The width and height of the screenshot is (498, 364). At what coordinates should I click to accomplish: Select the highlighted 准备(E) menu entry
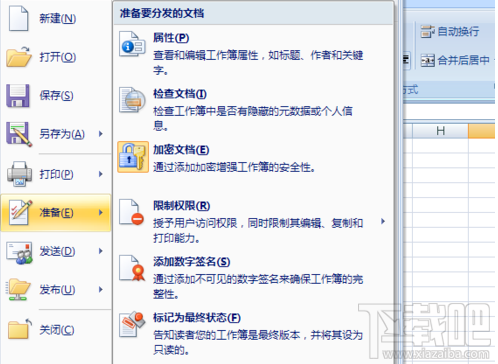coord(56,212)
